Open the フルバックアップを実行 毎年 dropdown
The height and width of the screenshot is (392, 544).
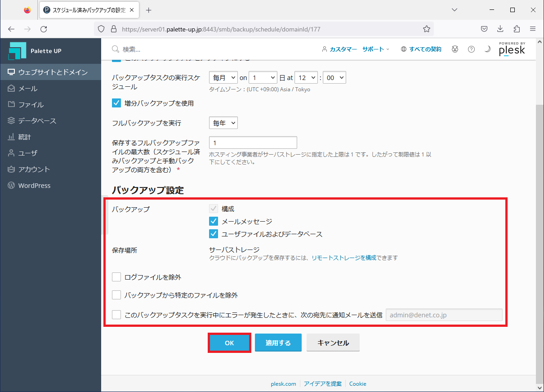pos(223,123)
